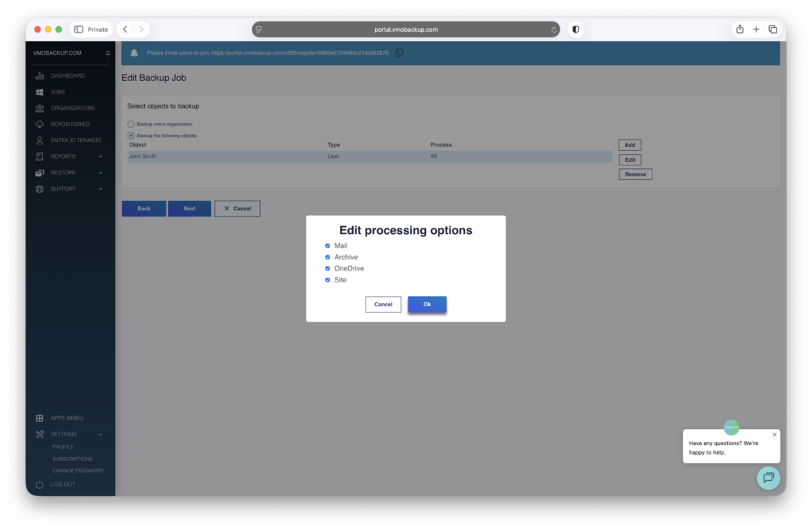Screen dimensions: 812x530
Task: Uncheck the Mail checkbox
Action: pyautogui.click(x=327, y=246)
